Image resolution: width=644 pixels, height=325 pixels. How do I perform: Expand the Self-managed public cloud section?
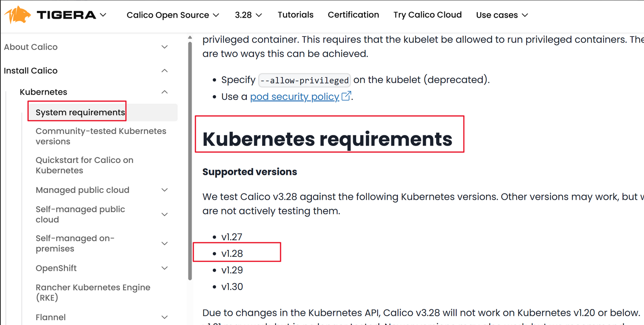[164, 214]
